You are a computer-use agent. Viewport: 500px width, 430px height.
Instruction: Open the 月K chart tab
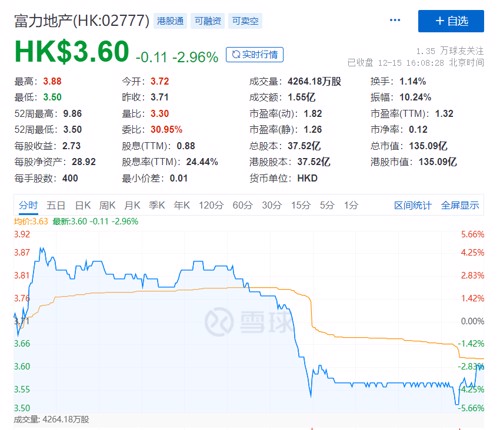click(x=132, y=205)
